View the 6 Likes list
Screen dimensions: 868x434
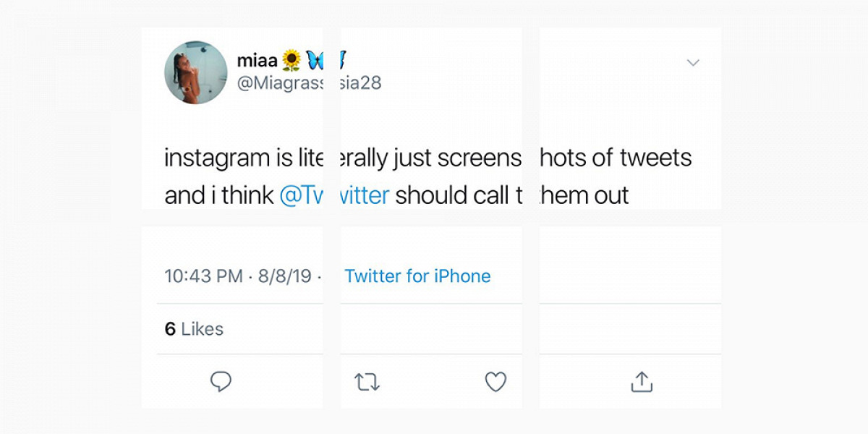[x=194, y=329]
